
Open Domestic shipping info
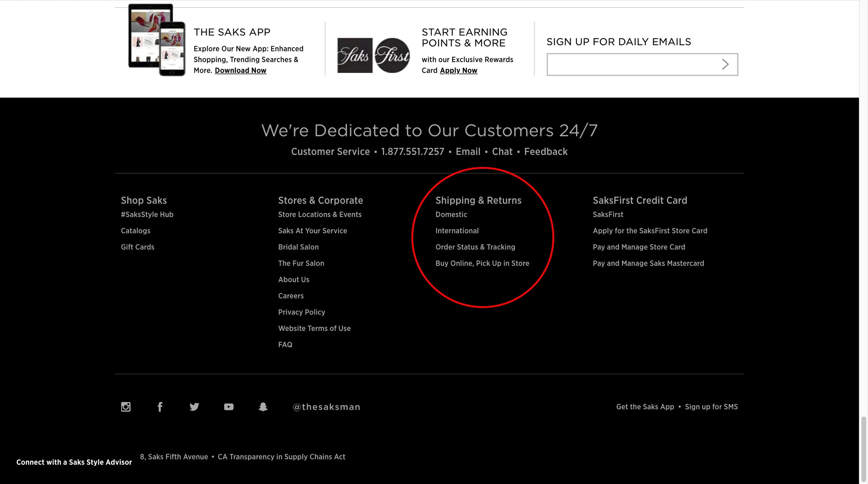[451, 215]
